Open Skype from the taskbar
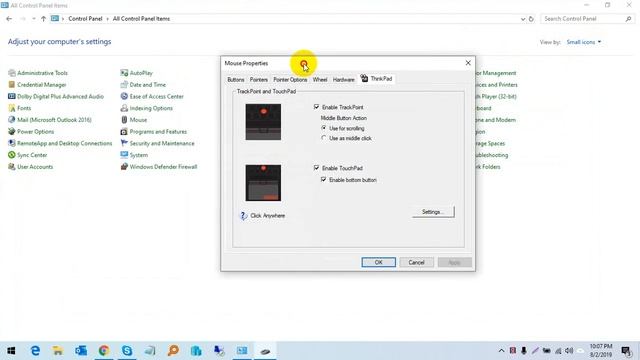The image size is (640, 360). click(x=127, y=351)
